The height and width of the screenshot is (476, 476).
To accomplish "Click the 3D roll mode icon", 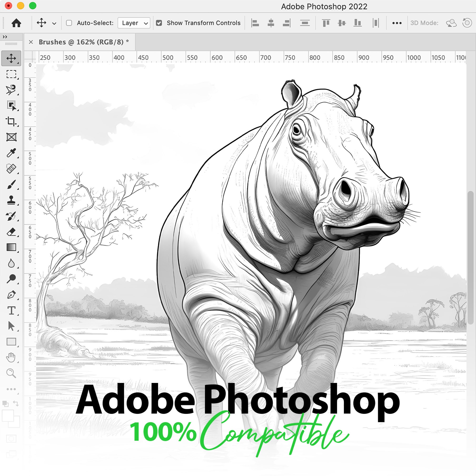I will click(x=467, y=23).
